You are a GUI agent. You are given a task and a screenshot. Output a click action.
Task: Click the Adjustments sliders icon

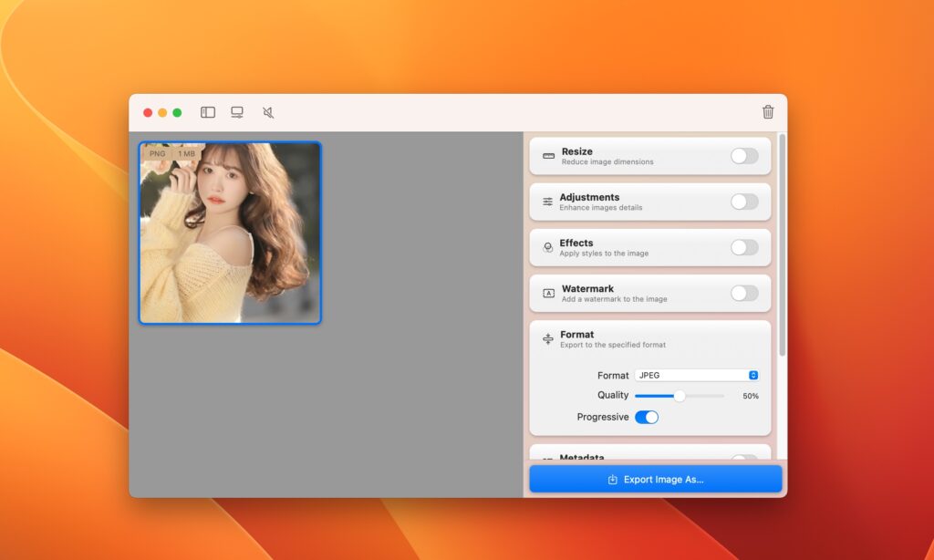point(547,201)
